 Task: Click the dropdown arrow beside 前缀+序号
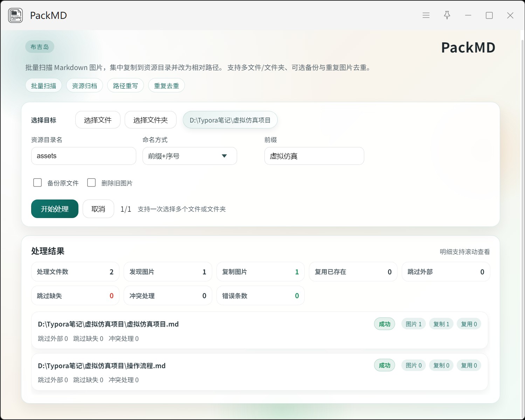click(224, 156)
